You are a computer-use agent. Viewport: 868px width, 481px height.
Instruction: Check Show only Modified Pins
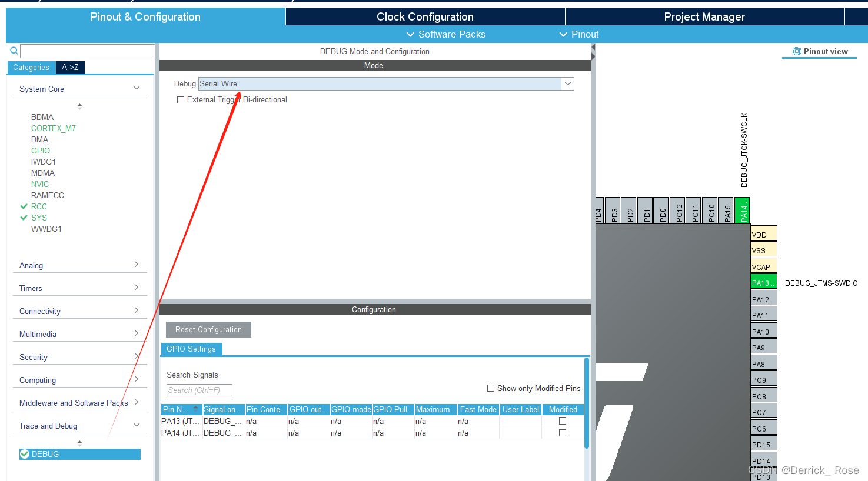pos(491,388)
